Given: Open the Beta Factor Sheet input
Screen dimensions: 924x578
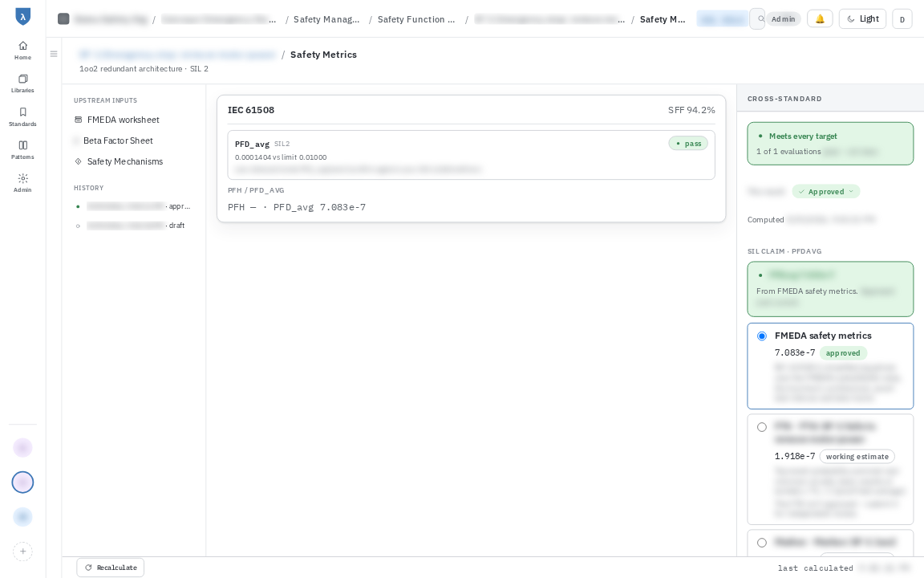Looking at the screenshot, I should point(118,141).
